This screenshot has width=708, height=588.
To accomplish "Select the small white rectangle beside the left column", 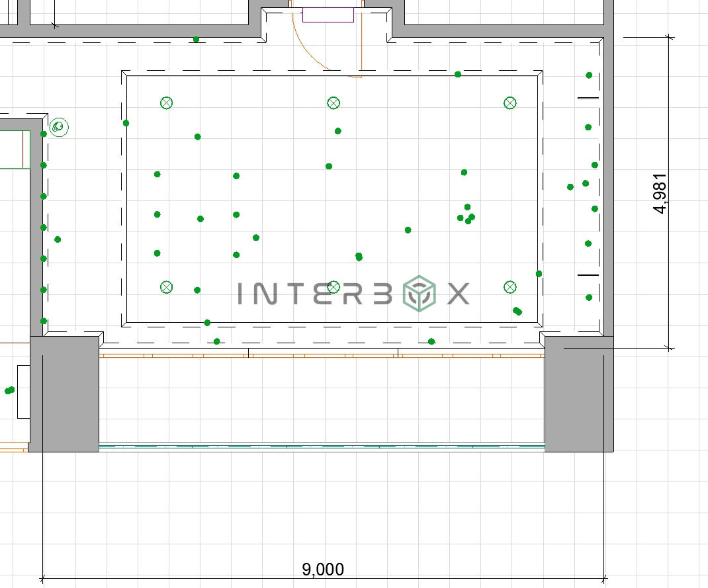I will coord(23,392).
